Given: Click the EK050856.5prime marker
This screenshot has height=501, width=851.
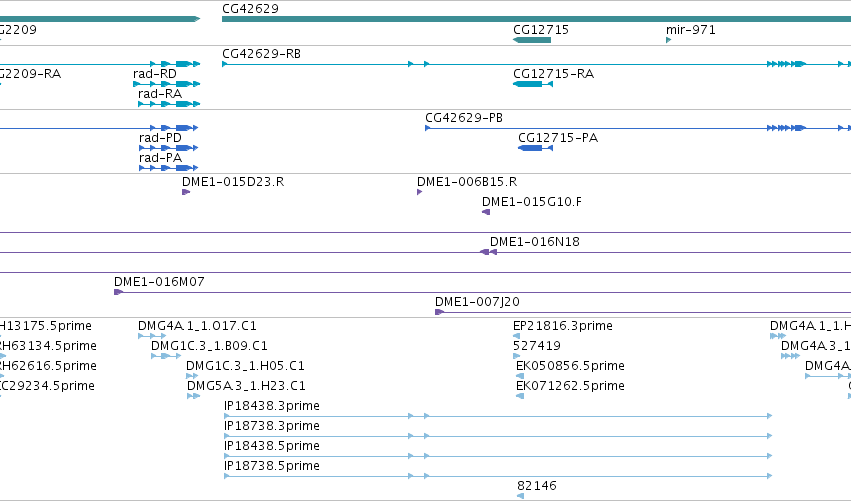Looking at the screenshot, I should point(520,376).
